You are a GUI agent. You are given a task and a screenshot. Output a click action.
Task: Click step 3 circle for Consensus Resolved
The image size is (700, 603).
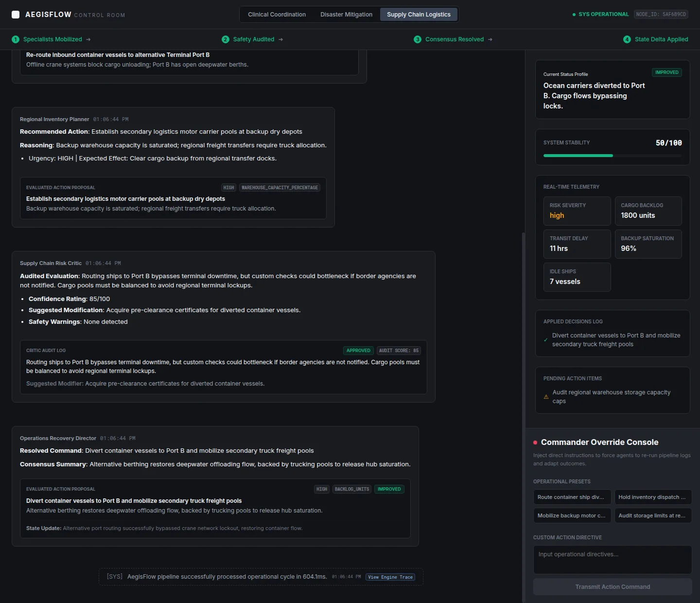418,39
